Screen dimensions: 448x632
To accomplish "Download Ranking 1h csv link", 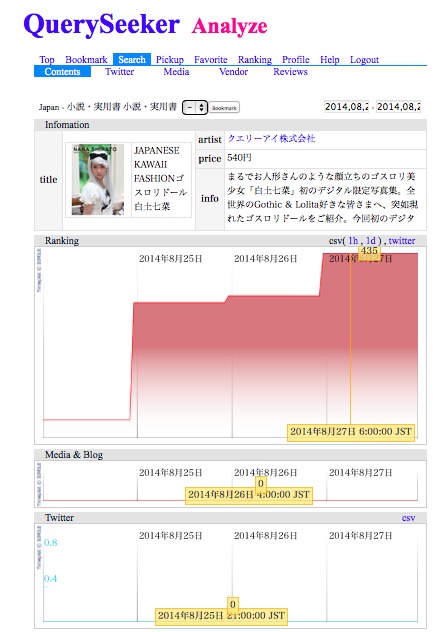I will tap(353, 241).
